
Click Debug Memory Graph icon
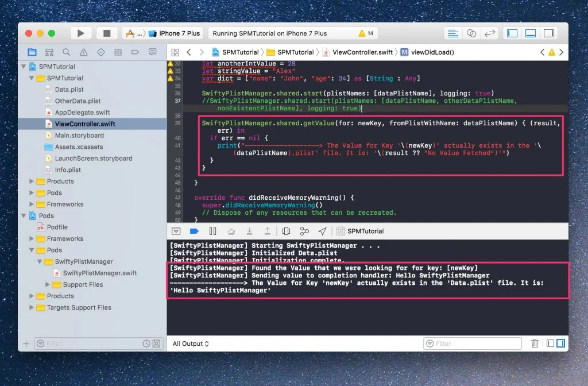click(304, 231)
